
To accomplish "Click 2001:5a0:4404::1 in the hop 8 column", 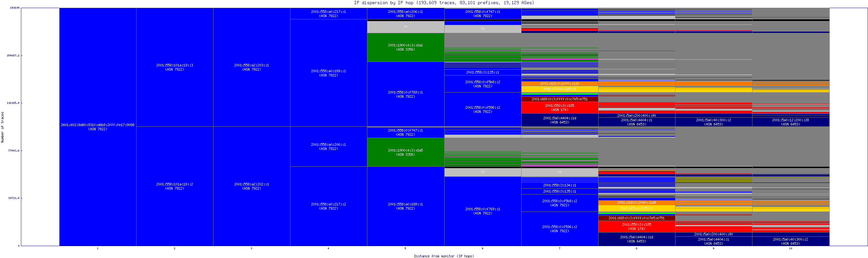I will point(637,122).
